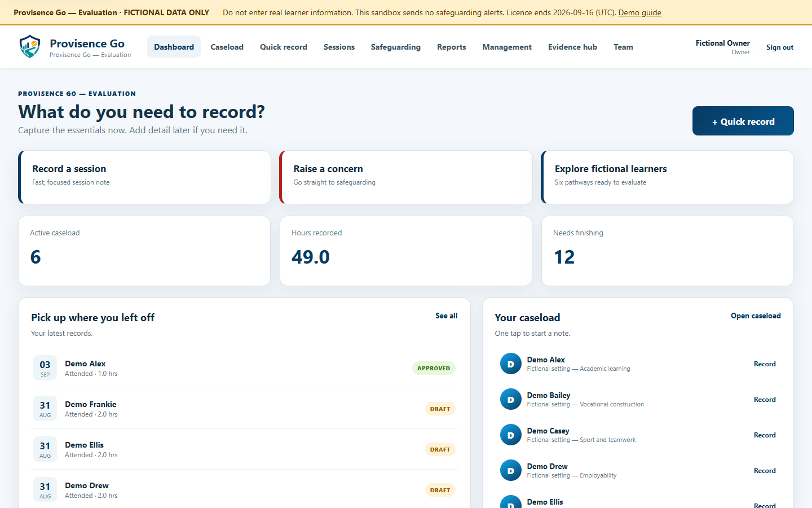Click the Sign out link
Image resolution: width=812 pixels, height=508 pixels.
pos(780,47)
